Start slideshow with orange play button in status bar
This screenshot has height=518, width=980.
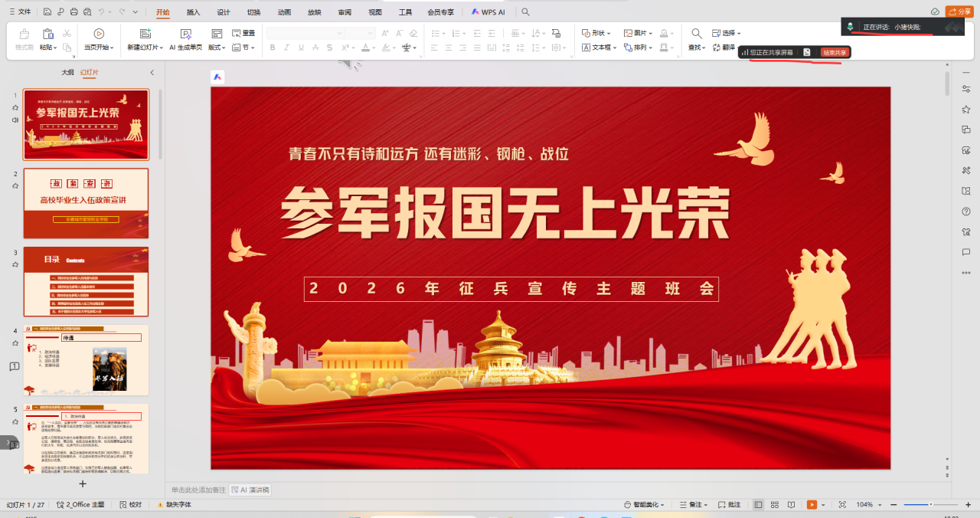812,505
